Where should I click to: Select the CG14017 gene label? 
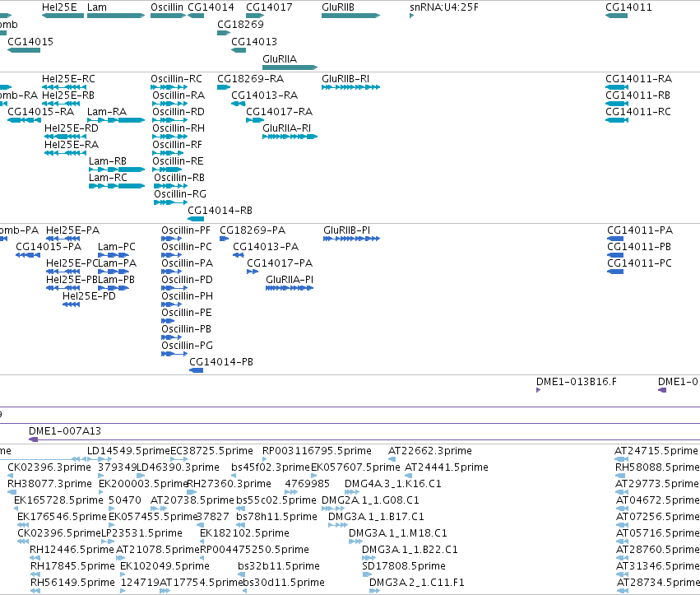pyautogui.click(x=269, y=7)
